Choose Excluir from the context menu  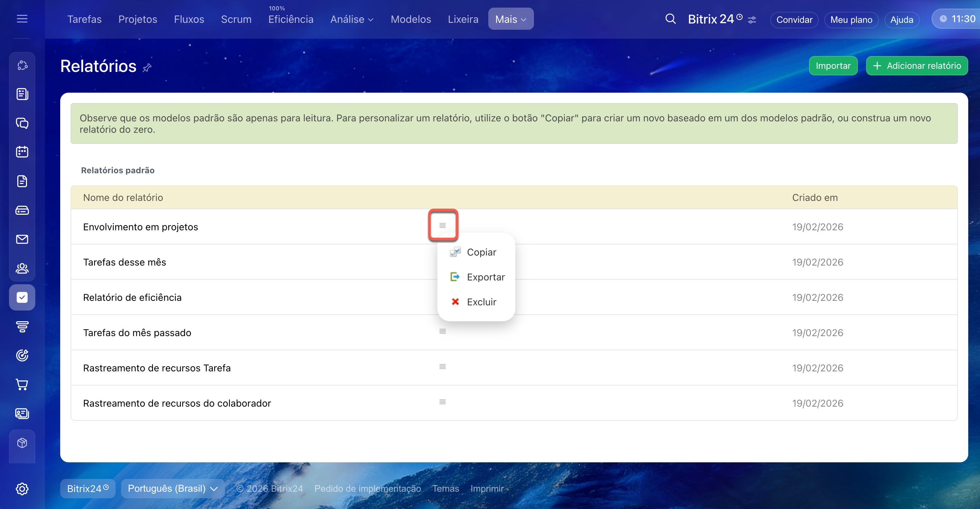tap(481, 302)
